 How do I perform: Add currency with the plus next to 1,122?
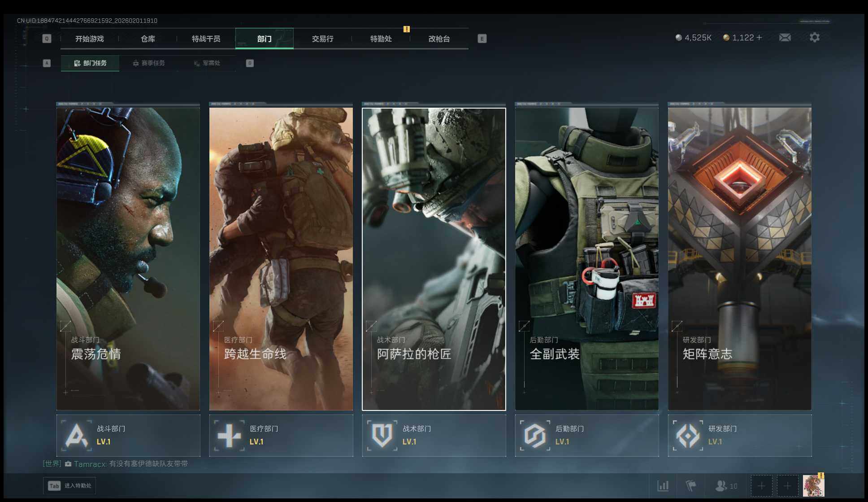tap(759, 38)
